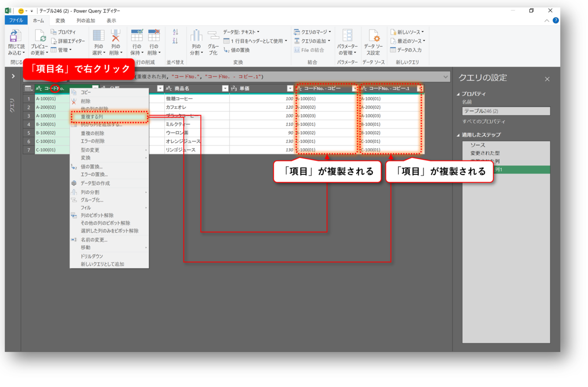Collapse the 適用したステップ section

coord(459,135)
